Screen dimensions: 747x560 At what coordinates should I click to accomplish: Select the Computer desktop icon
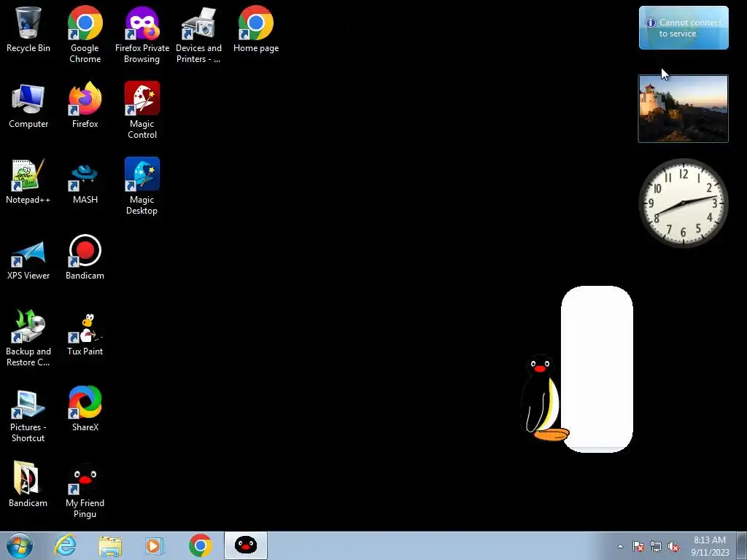click(28, 106)
